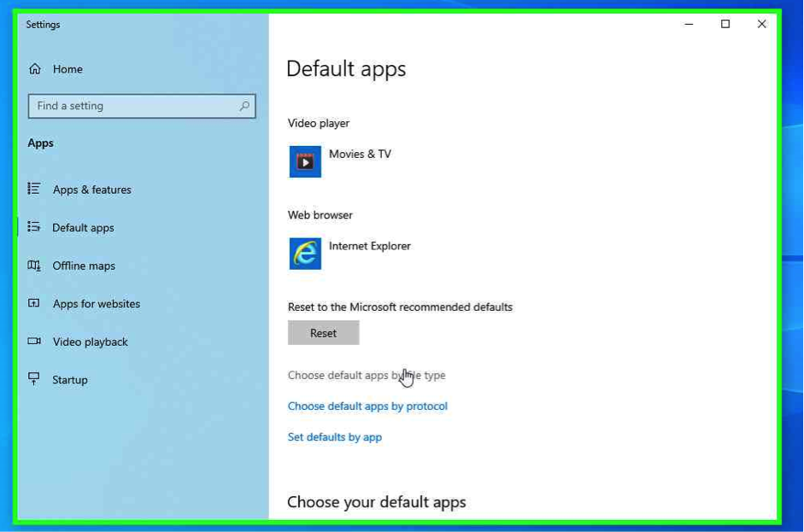Click the Movies & TV app icon
The width and height of the screenshot is (804, 532).
point(305,161)
